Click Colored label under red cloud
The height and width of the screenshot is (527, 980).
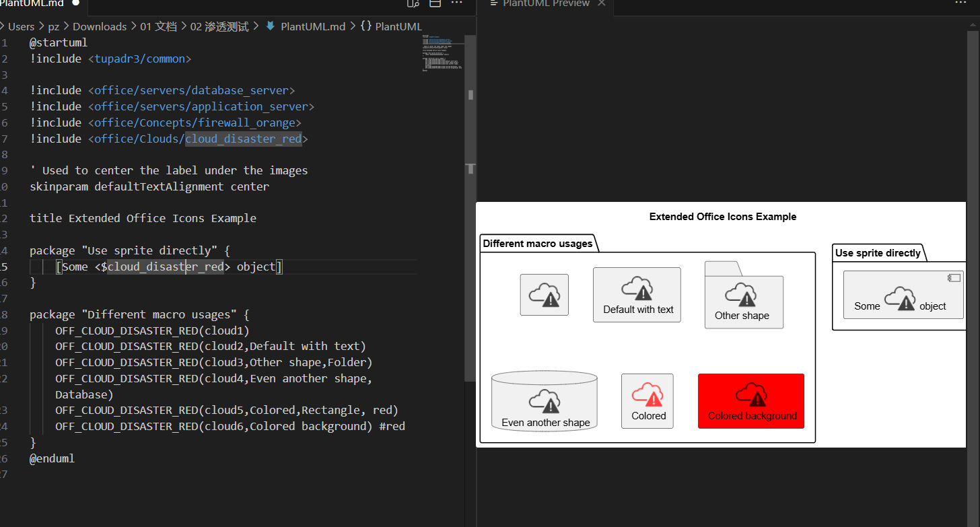click(x=648, y=416)
